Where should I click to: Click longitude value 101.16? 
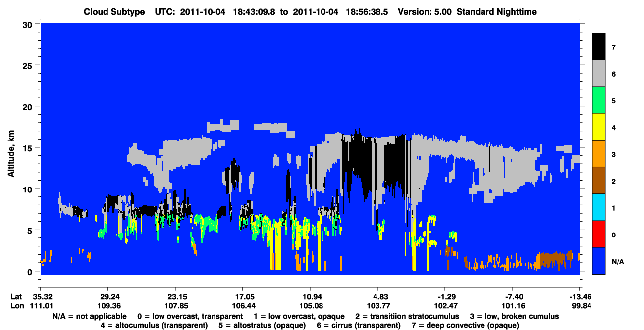point(512,306)
